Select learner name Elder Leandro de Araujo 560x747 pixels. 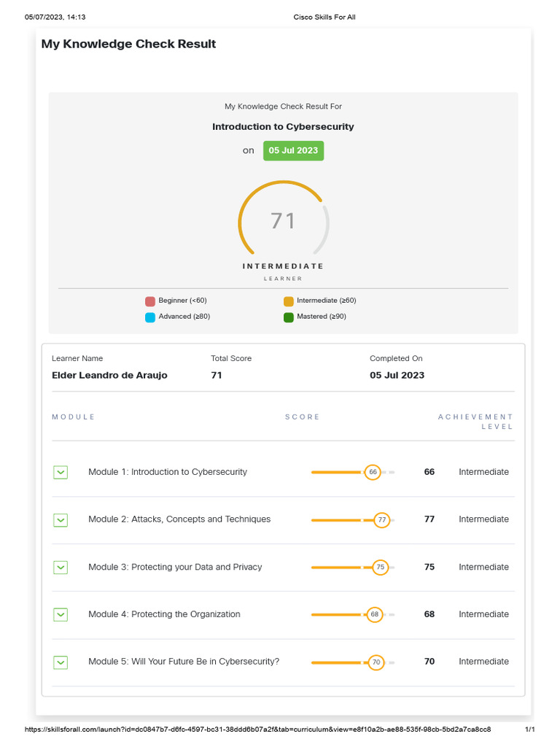tap(109, 376)
